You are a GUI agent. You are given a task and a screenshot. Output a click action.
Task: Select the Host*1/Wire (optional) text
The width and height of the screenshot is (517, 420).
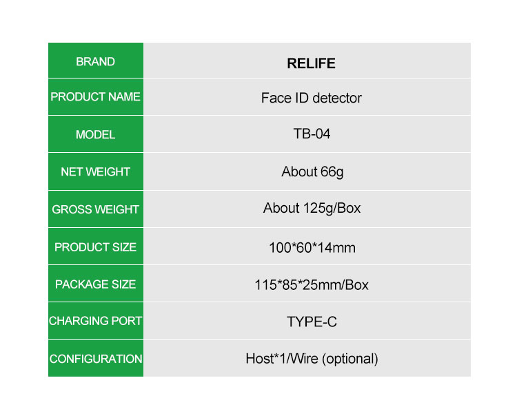(312, 359)
